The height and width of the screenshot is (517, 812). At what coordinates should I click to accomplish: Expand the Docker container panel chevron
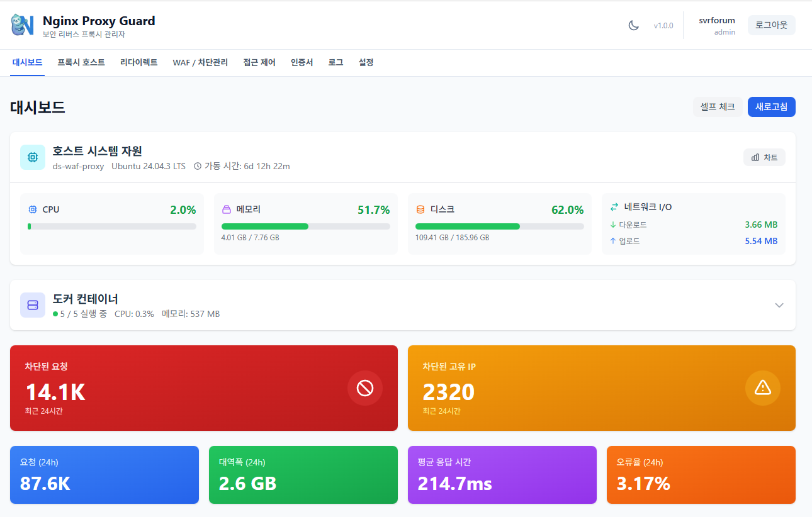[x=779, y=305]
